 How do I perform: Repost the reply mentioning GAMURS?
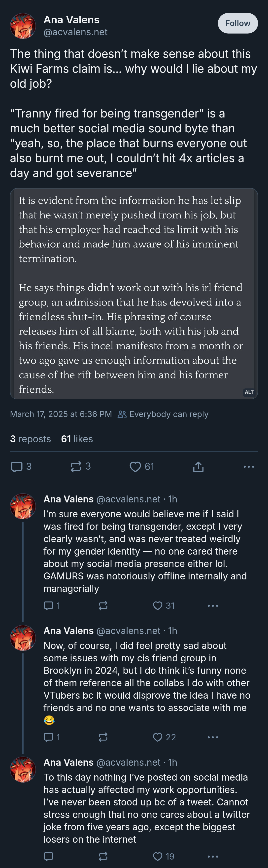[103, 605]
